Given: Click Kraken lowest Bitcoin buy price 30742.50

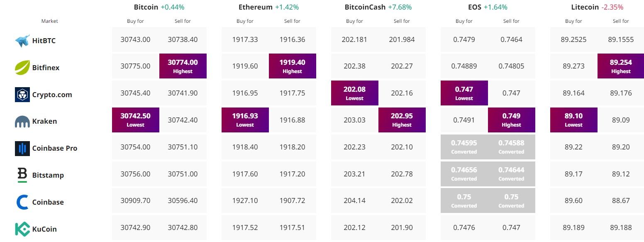Looking at the screenshot, I should [x=136, y=120].
